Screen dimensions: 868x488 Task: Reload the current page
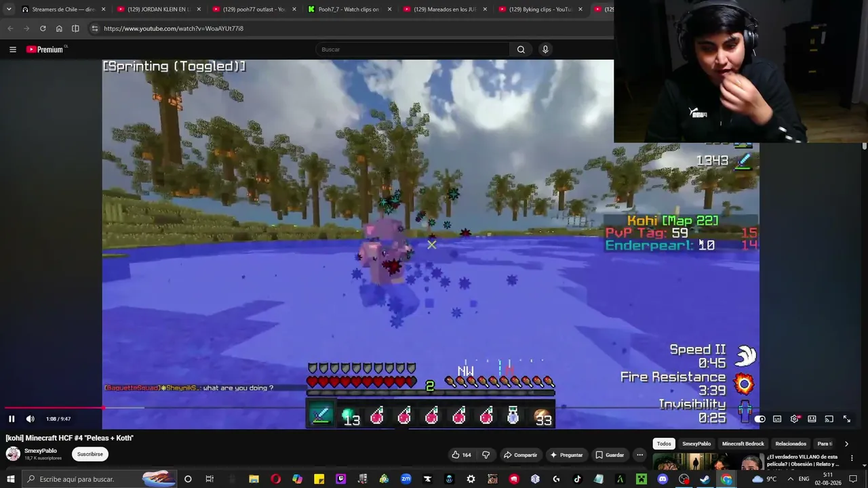pyautogui.click(x=43, y=28)
